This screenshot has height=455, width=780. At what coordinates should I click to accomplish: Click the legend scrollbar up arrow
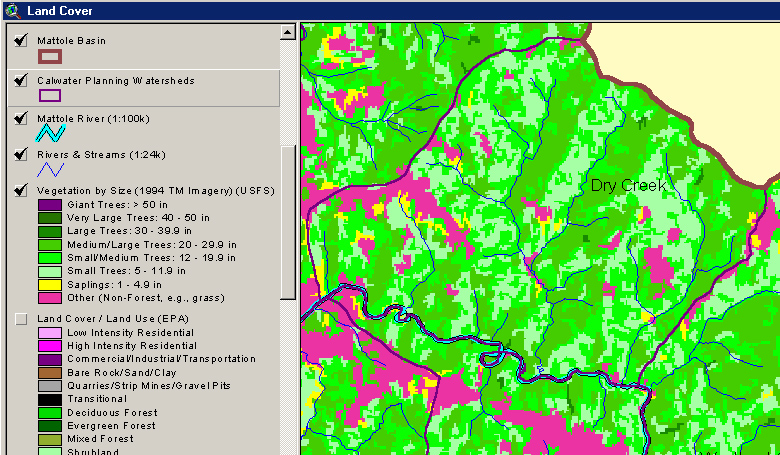[288, 32]
